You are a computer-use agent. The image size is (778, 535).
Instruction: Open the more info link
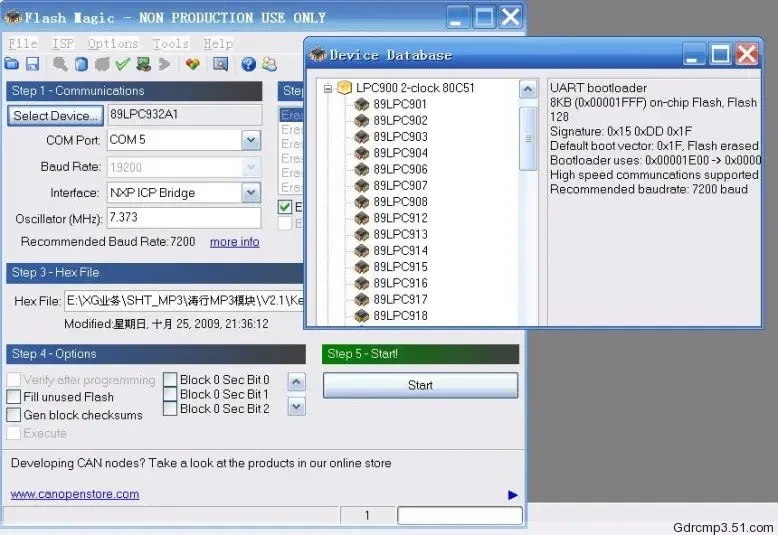[234, 242]
